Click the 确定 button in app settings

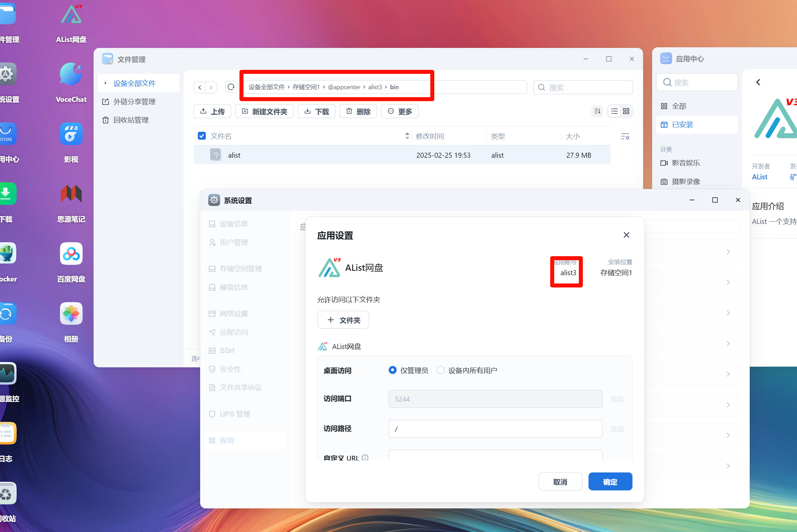[610, 481]
